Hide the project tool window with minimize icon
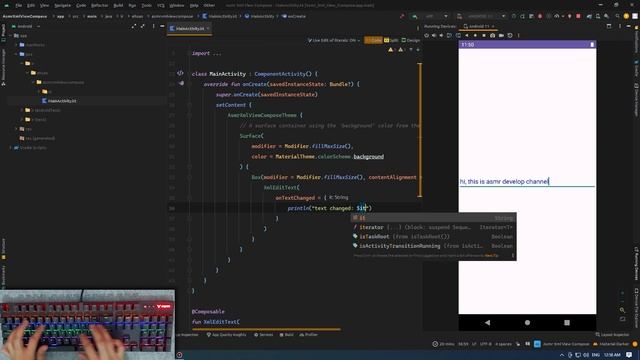 pos(162,26)
